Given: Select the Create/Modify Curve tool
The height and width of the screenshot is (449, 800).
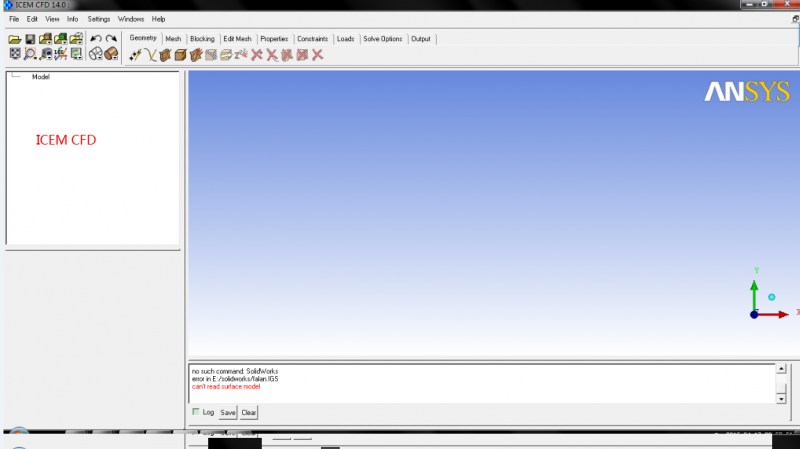Looking at the screenshot, I should (x=151, y=55).
